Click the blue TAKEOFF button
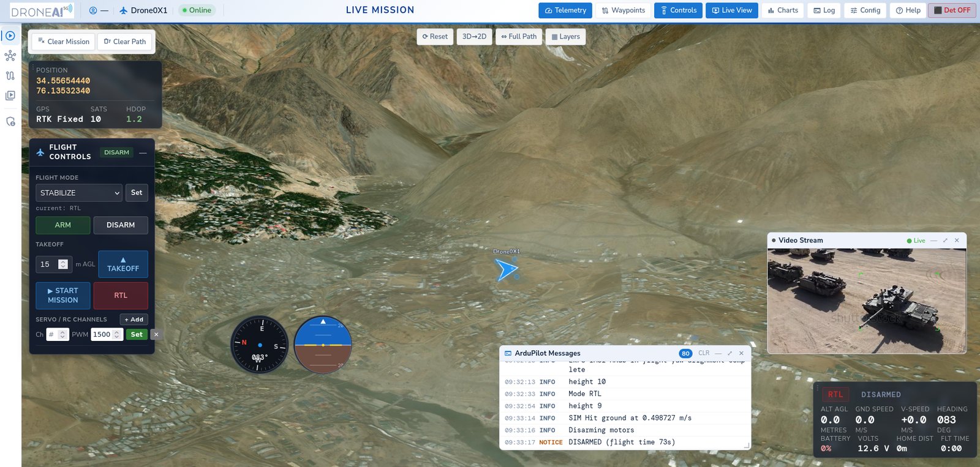 [x=123, y=264]
